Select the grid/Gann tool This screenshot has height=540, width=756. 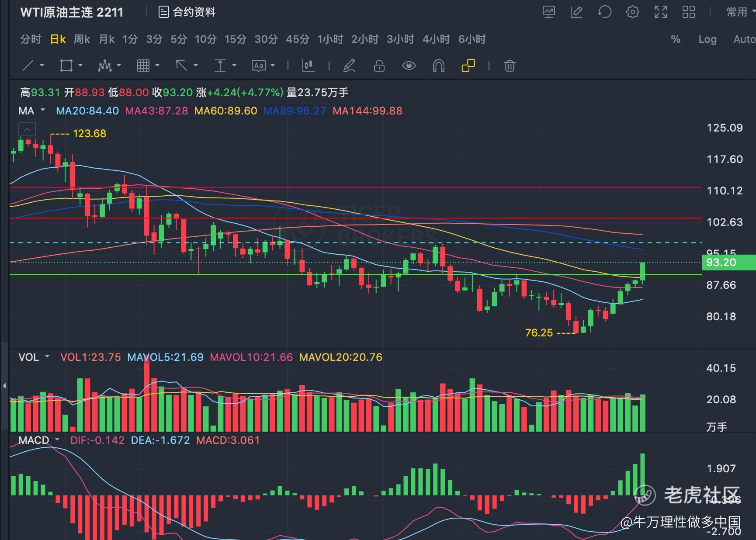point(143,66)
